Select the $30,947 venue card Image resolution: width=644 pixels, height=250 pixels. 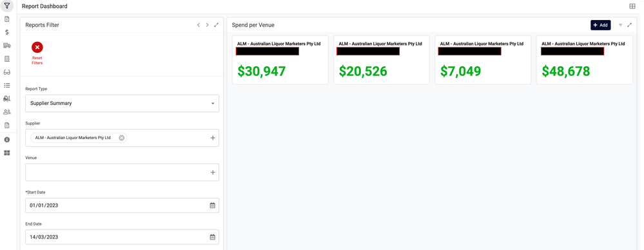(x=280, y=60)
